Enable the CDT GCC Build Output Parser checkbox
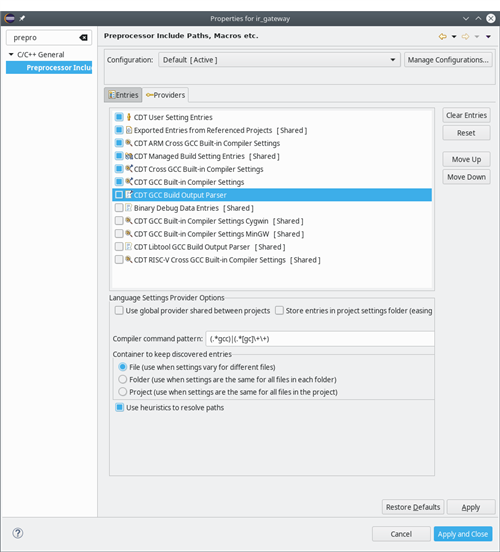The image size is (500, 552). pyautogui.click(x=119, y=195)
